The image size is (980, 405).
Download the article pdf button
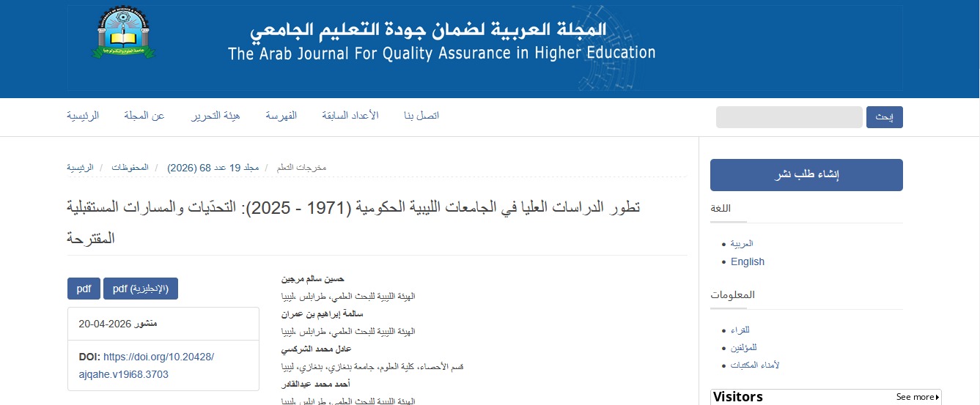click(84, 289)
